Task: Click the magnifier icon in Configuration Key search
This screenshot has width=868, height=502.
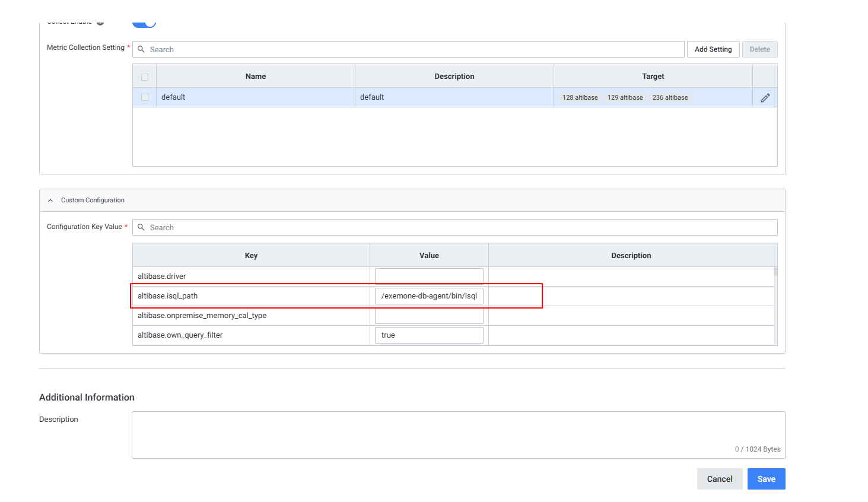Action: click(x=141, y=227)
